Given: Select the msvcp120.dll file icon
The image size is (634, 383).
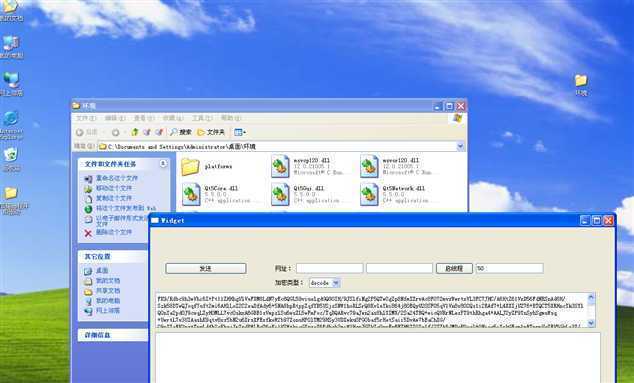Looking at the screenshot, I should click(x=280, y=166).
